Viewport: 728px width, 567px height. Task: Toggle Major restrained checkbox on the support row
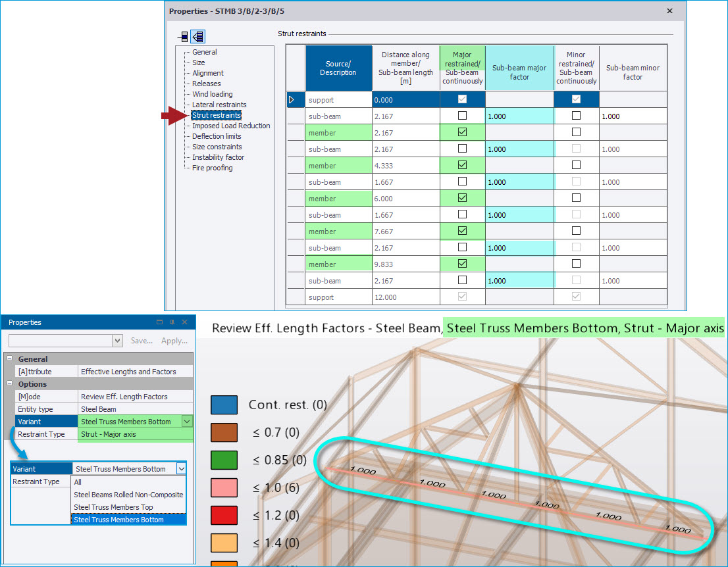[x=462, y=99]
